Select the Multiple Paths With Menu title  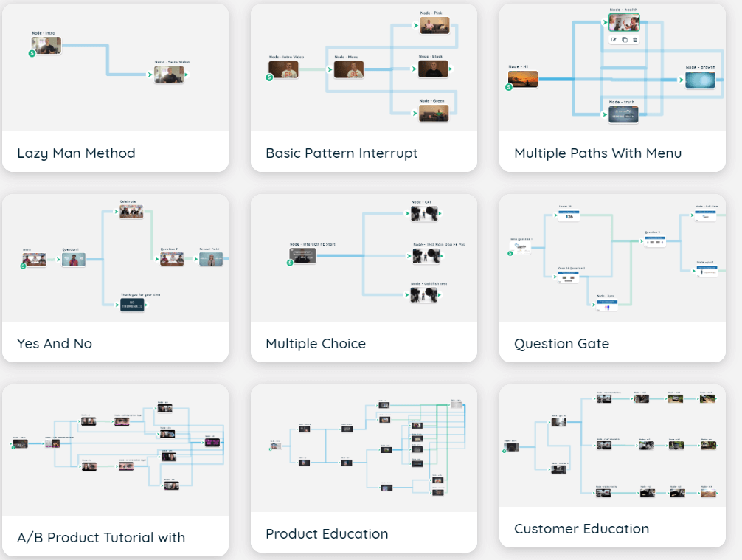click(x=597, y=153)
